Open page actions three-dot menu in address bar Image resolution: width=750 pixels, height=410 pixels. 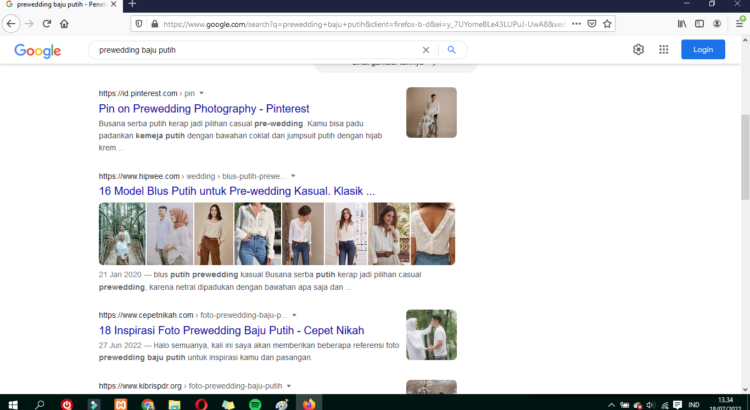tap(574, 23)
